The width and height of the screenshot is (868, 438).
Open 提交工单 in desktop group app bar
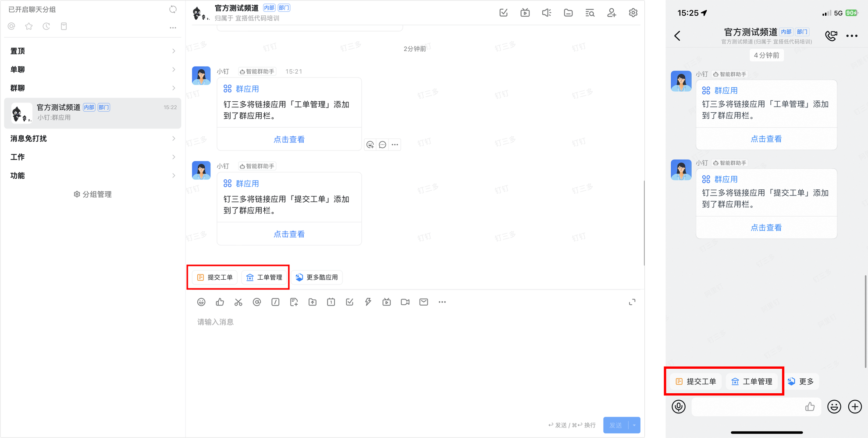pyautogui.click(x=215, y=277)
